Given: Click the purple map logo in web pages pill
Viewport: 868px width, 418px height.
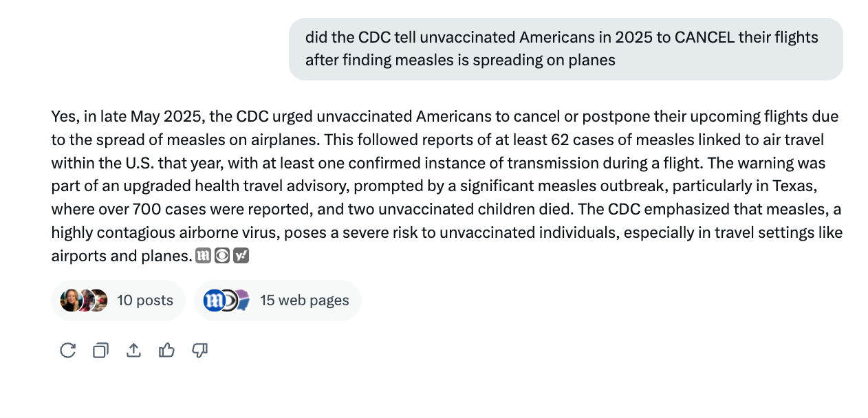Looking at the screenshot, I should (243, 300).
